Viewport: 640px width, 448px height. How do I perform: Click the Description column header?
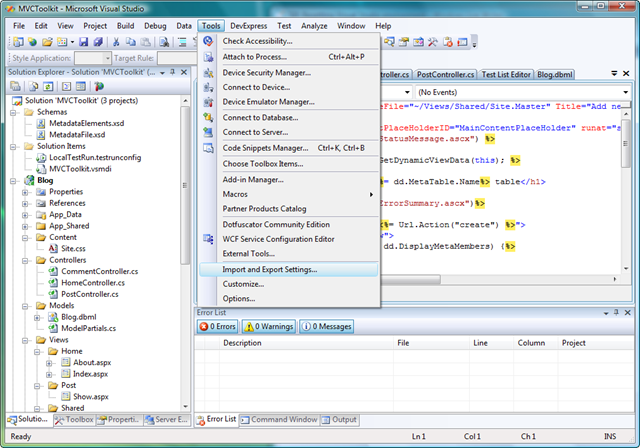click(242, 342)
